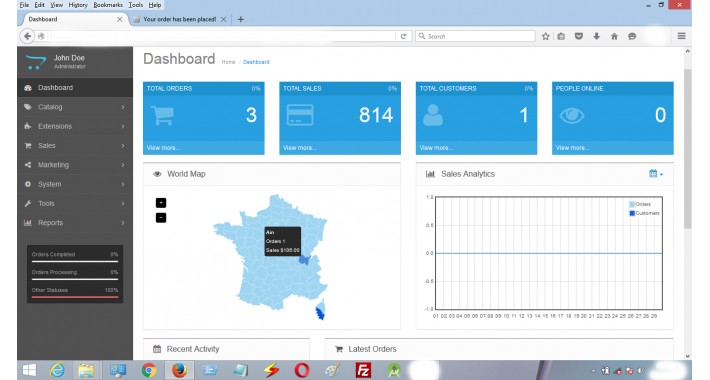Click the Tools wrench icon

coord(28,203)
